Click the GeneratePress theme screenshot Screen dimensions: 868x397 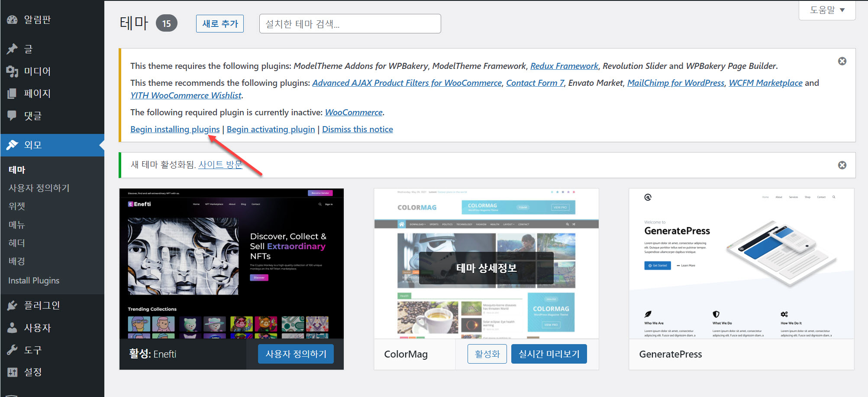[x=742, y=264]
